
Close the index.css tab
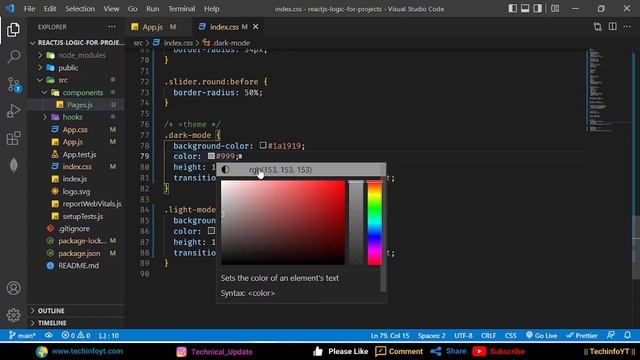256,27
